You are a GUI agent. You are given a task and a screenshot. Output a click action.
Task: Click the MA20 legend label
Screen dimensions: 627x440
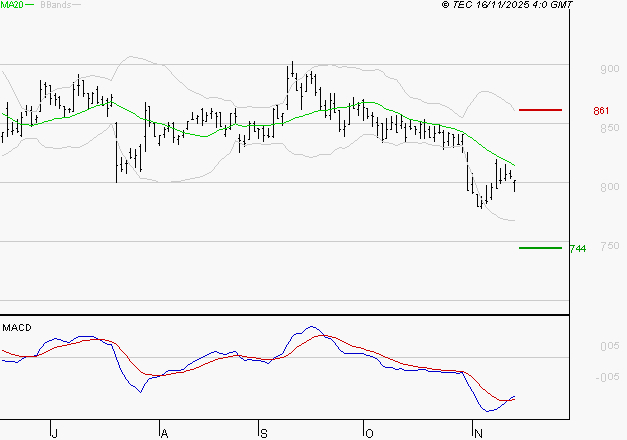pos(12,5)
